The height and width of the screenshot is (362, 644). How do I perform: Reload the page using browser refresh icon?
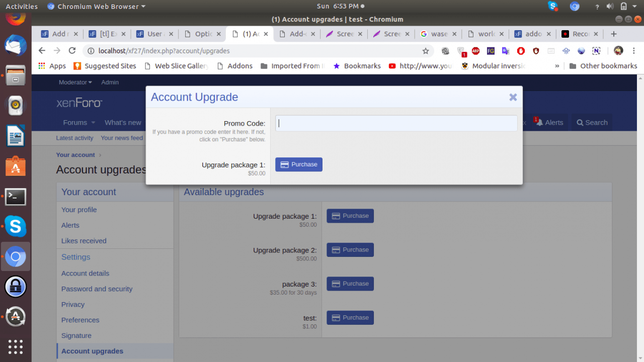pos(72,51)
